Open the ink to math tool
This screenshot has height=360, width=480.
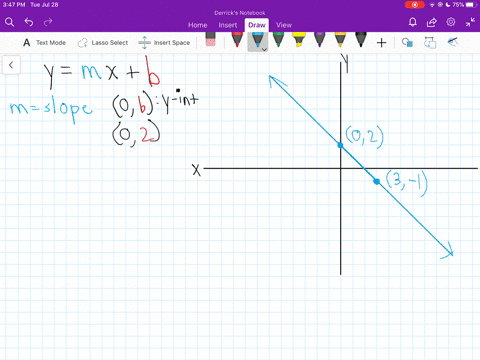(452, 42)
